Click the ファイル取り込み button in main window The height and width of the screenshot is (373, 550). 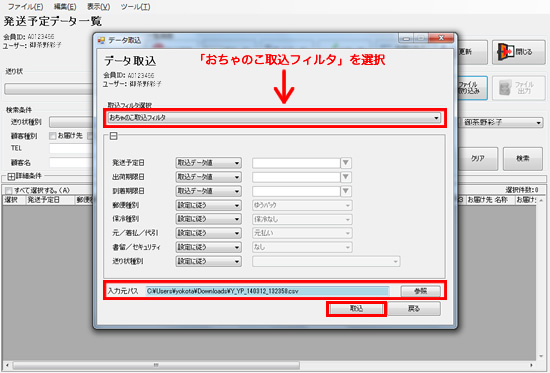[x=472, y=88]
